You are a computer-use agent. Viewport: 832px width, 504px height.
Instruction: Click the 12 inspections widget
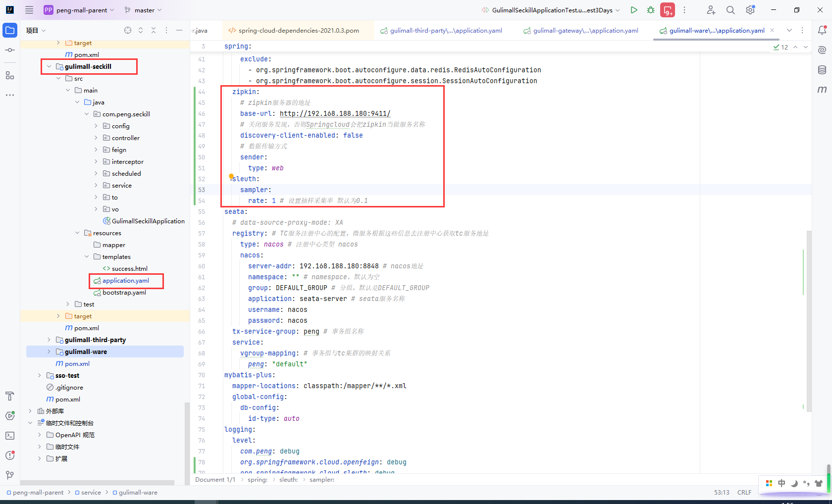781,47
